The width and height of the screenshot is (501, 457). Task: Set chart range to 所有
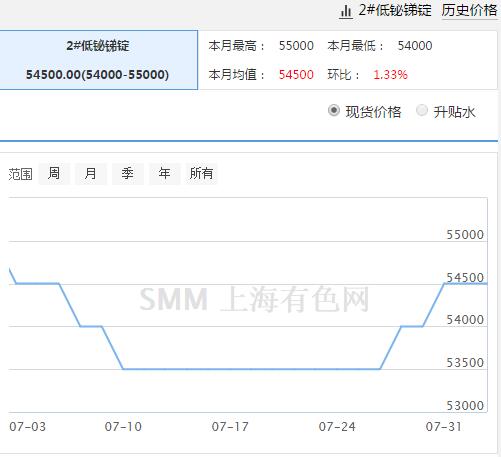(201, 174)
